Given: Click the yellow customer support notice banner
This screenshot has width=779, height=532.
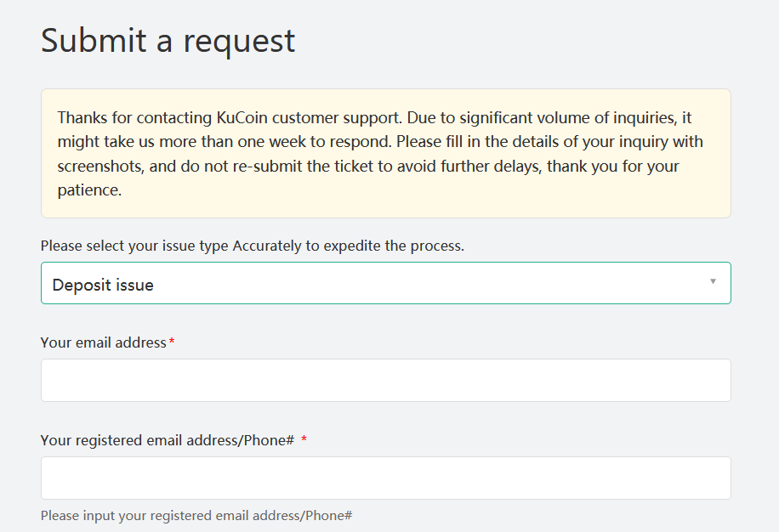Looking at the screenshot, I should (x=385, y=153).
